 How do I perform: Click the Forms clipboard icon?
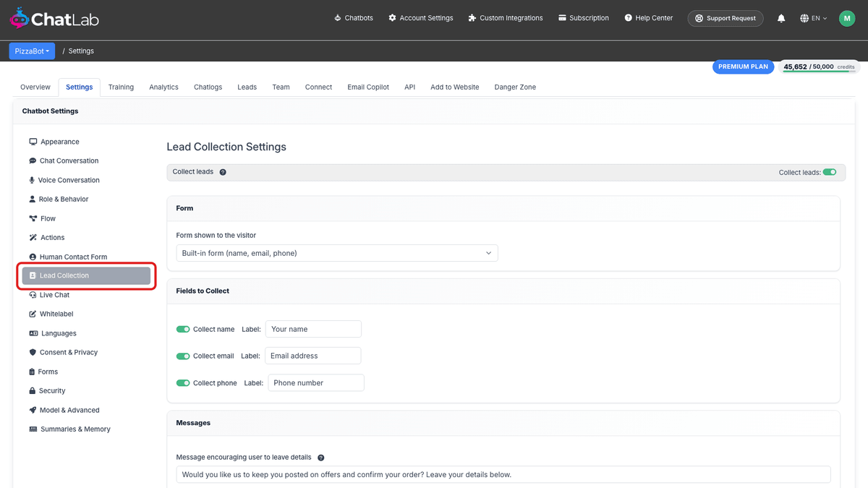point(32,372)
